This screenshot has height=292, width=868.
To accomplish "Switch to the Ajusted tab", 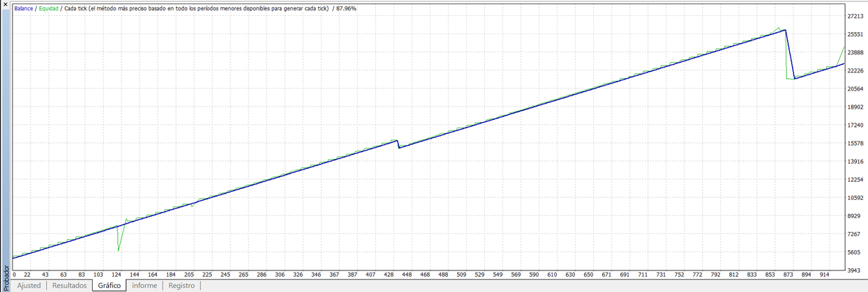I will pos(29,286).
